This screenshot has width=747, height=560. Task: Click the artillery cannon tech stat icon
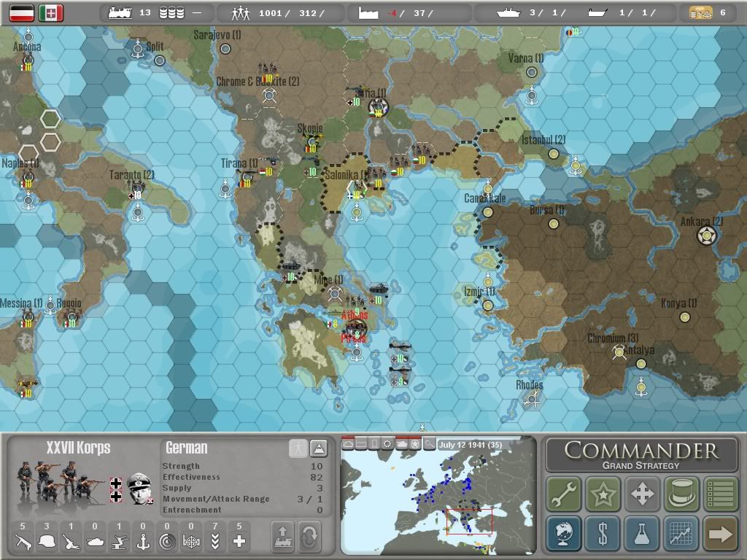71,542
